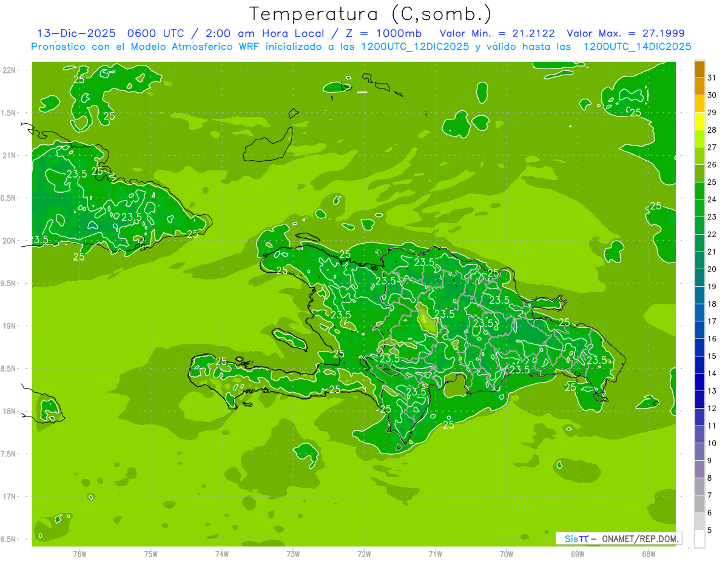This screenshot has width=728, height=562.
Task: Pick the light green swatch between 26 and 27
Action: [699, 156]
